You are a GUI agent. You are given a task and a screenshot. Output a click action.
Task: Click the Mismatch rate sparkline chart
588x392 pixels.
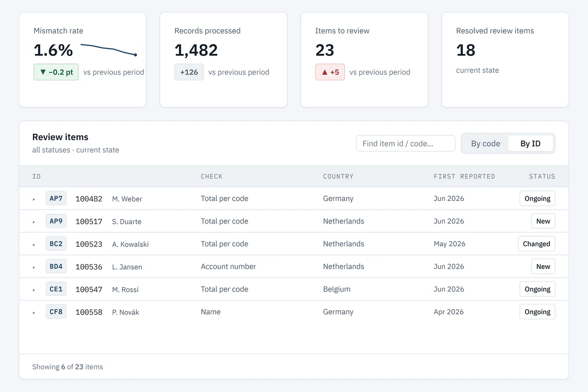[108, 49]
